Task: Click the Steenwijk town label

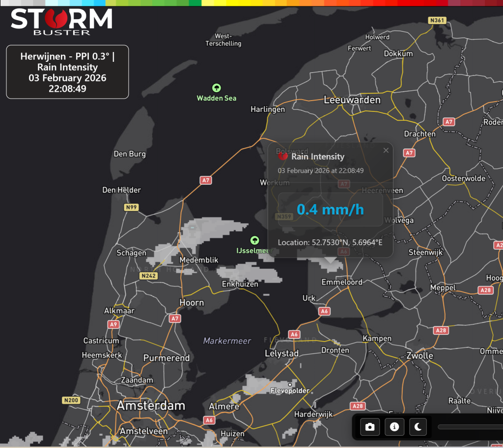Action: [x=425, y=253]
